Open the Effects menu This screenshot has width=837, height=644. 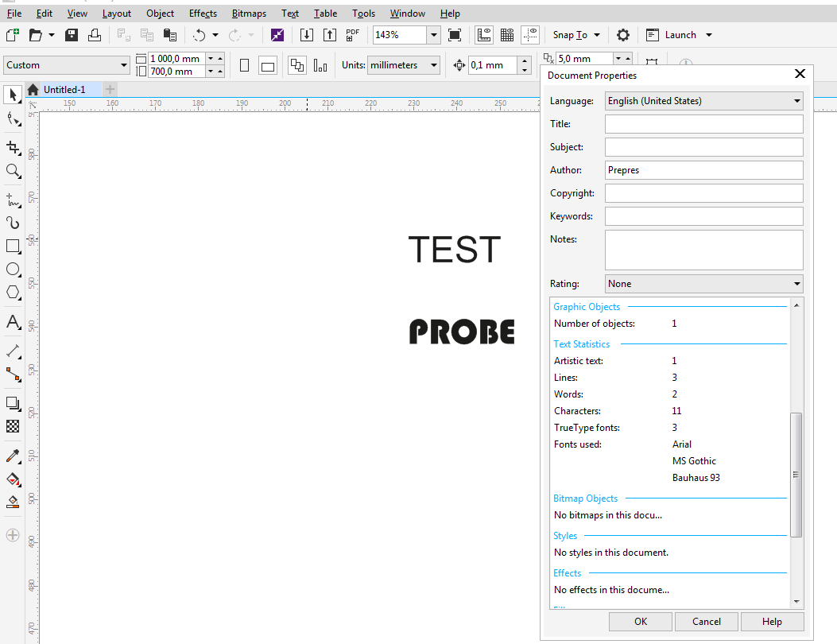pos(203,14)
